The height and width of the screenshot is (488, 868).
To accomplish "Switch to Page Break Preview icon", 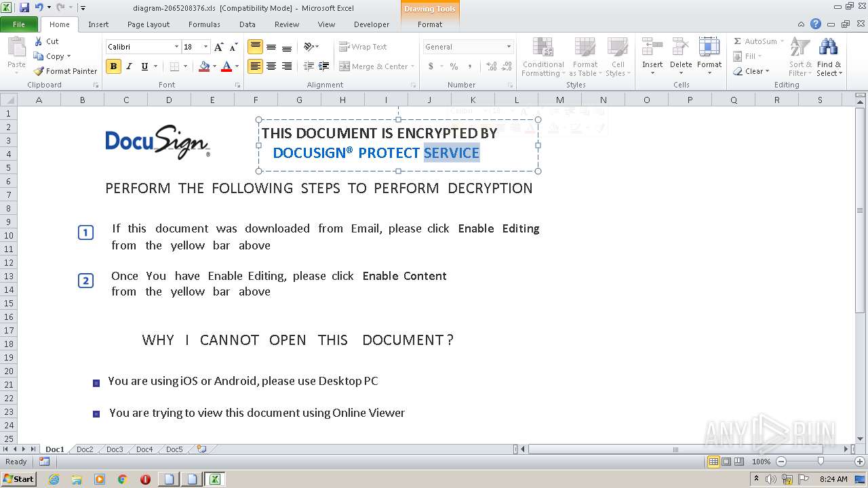I will click(x=740, y=462).
